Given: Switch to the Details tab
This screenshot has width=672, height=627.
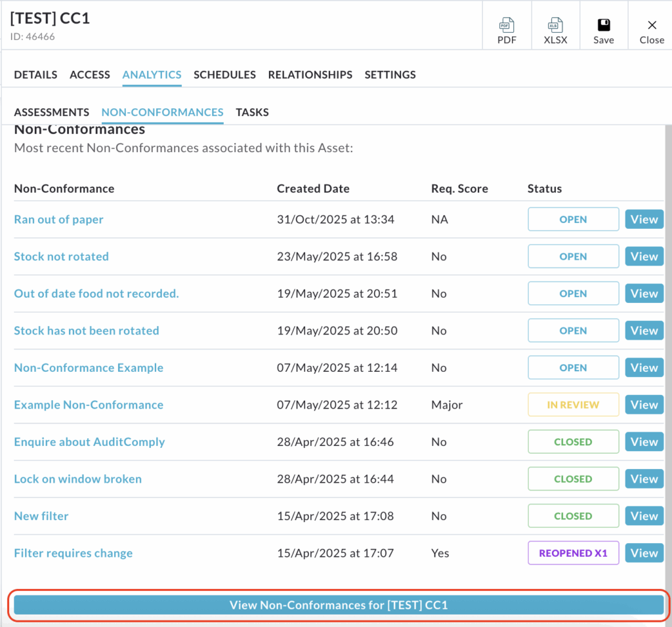Looking at the screenshot, I should coord(35,75).
